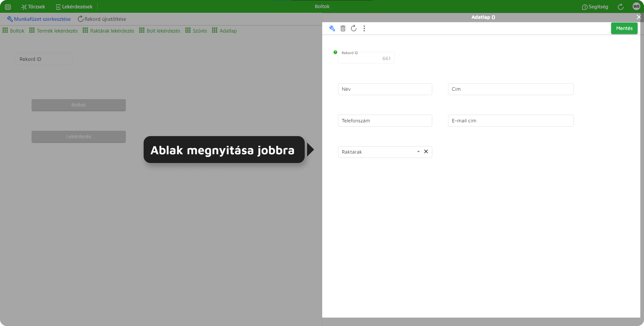Click the Név input field
The width and height of the screenshot is (644, 326).
pyautogui.click(x=385, y=89)
